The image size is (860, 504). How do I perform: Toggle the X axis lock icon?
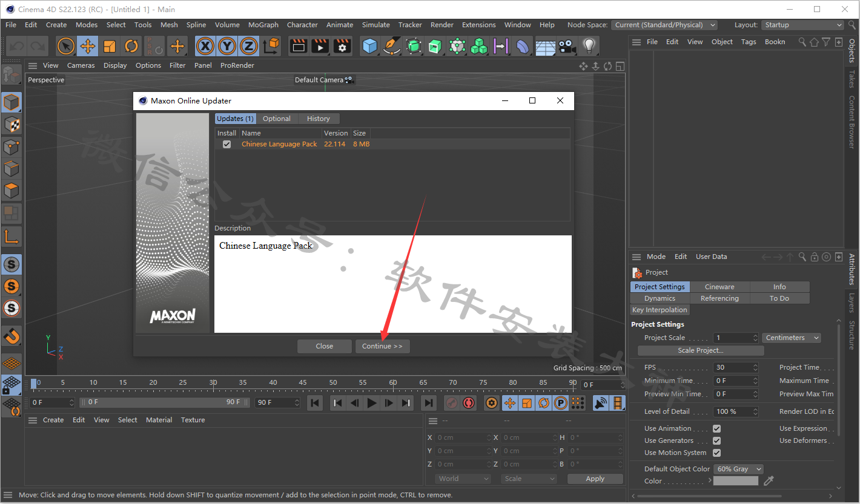[206, 46]
